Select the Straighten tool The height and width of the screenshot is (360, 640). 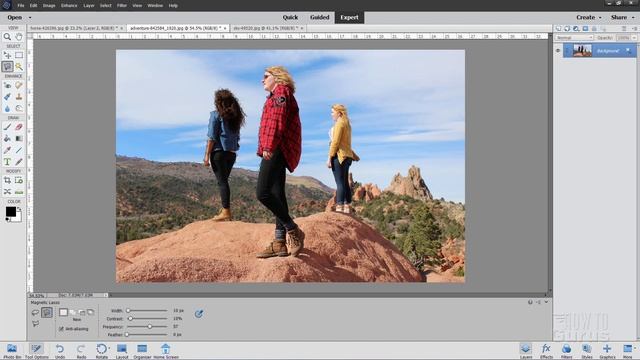coord(19,191)
